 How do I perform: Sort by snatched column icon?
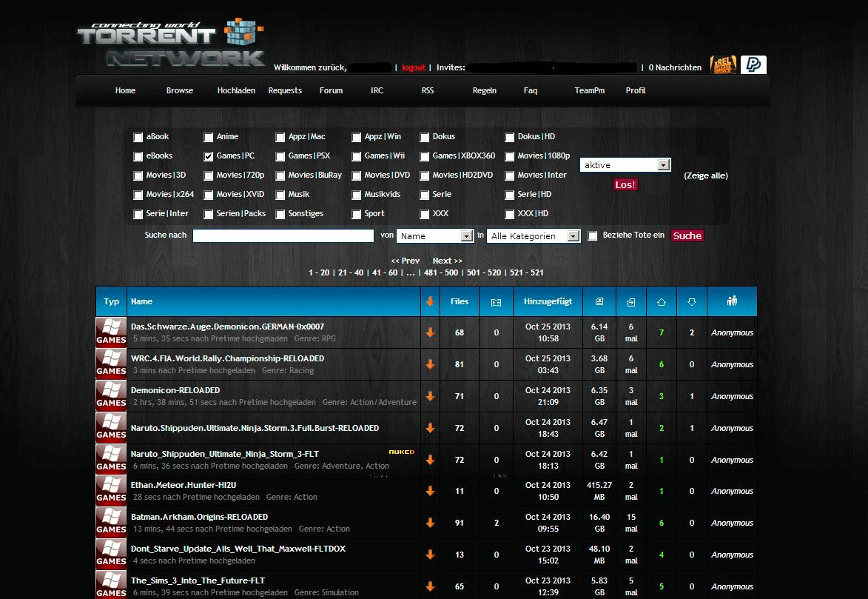[631, 302]
